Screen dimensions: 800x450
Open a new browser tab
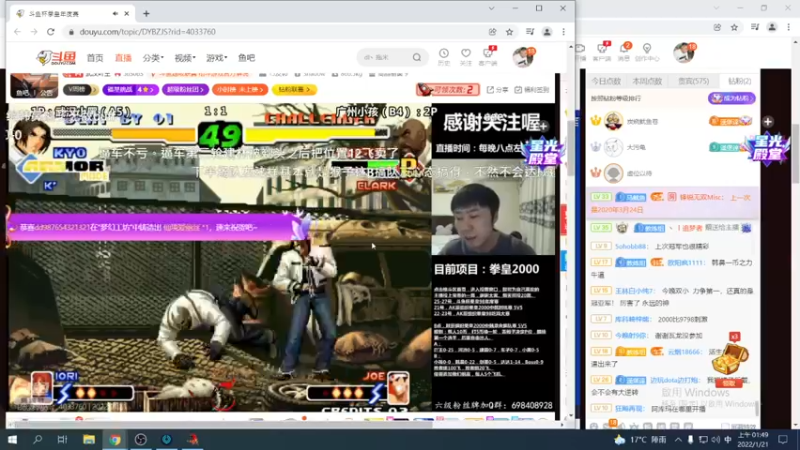tap(146, 14)
